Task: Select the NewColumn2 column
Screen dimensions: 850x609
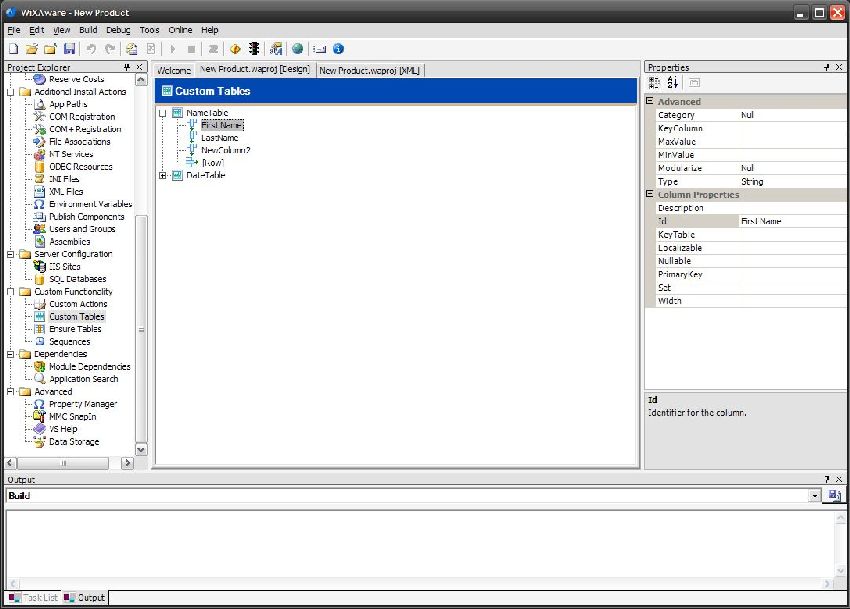Action: point(226,150)
